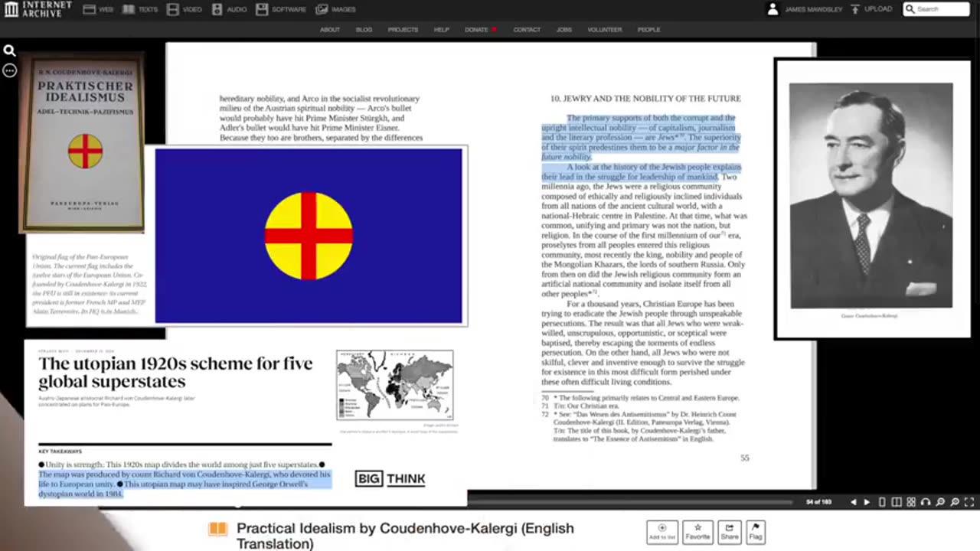Open the Video section icon
Viewport: 980px width, 551px height.
173,9
